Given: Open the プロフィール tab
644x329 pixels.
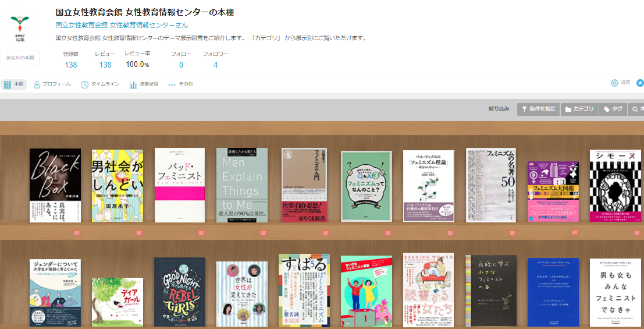Looking at the screenshot, I should 52,84.
